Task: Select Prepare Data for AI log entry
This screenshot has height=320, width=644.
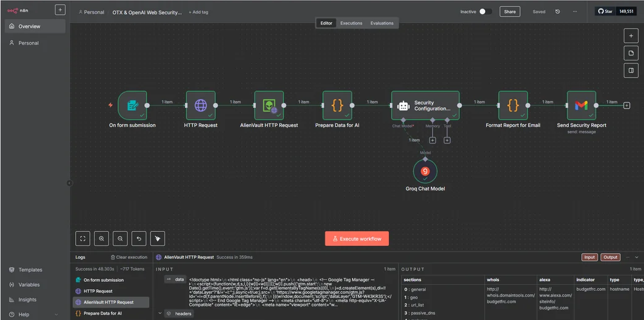Action: [x=111, y=313]
